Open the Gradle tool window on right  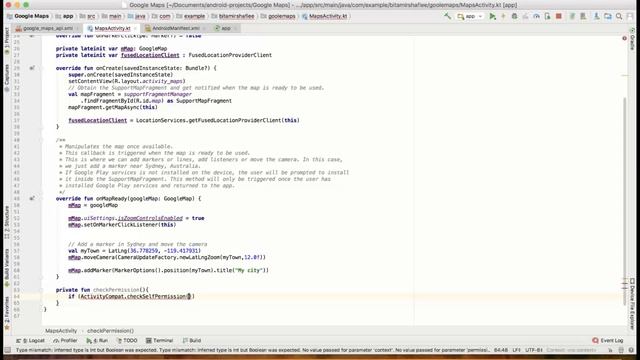tap(632, 40)
